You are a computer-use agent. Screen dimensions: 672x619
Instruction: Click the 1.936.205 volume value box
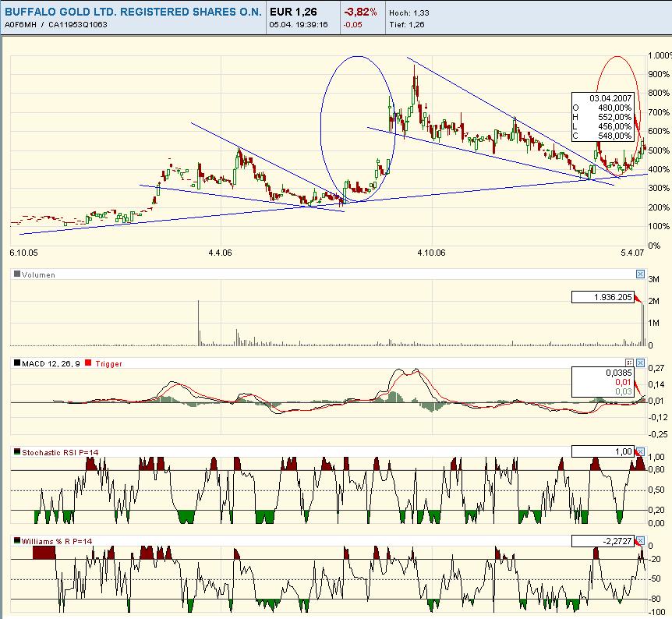click(603, 297)
